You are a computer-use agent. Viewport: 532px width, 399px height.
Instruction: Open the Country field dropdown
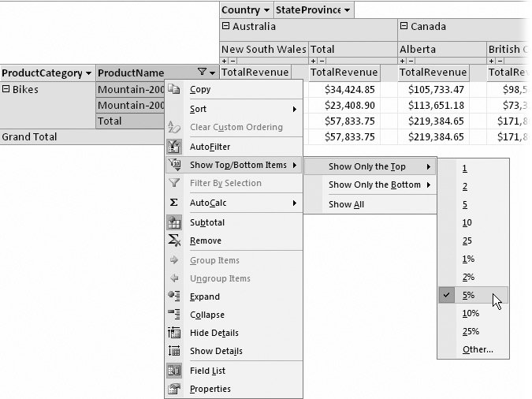tap(266, 10)
